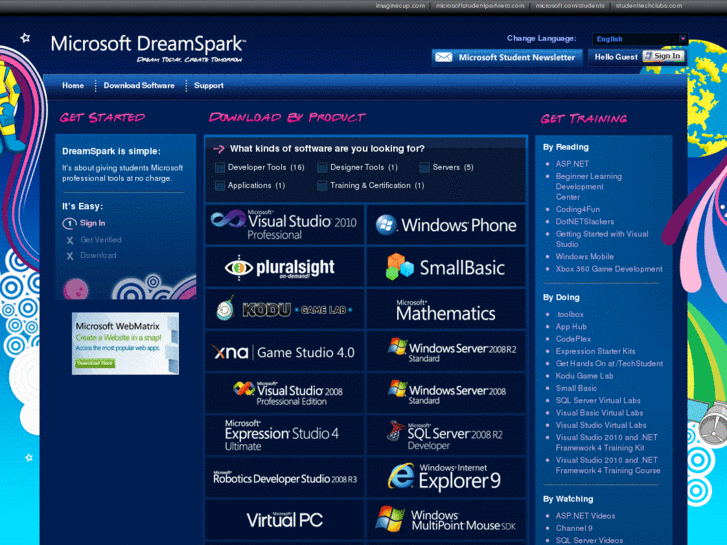Click the Microsoft DreamSpark logo
727x545 pixels.
click(148, 46)
